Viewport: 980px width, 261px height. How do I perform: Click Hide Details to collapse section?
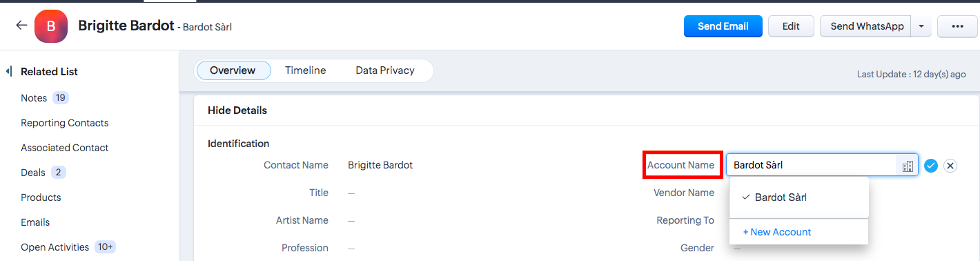(x=237, y=110)
